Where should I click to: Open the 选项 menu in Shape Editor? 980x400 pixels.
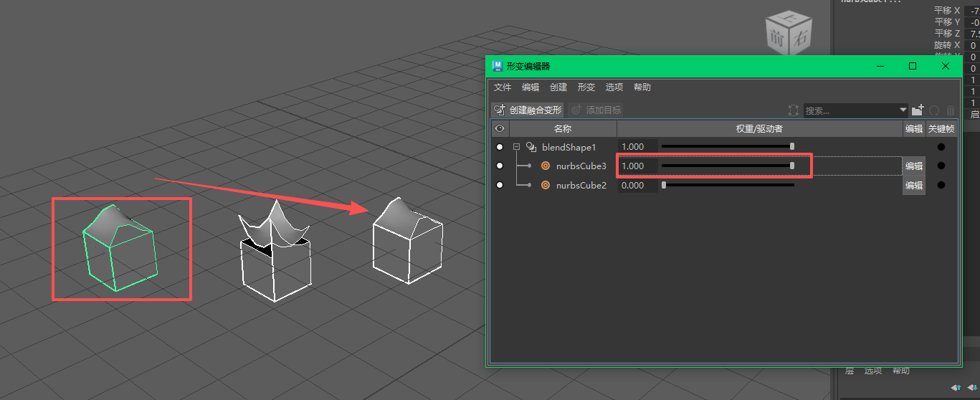(614, 87)
